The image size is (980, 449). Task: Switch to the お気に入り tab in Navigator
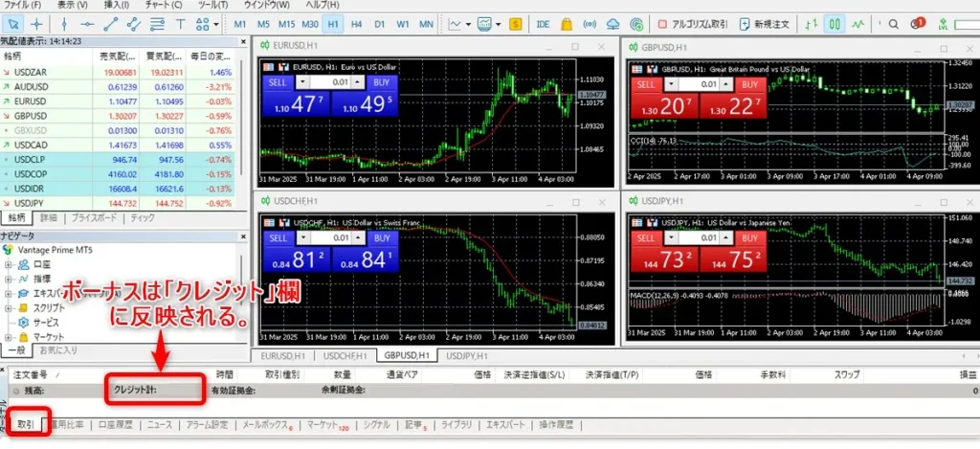click(56, 350)
